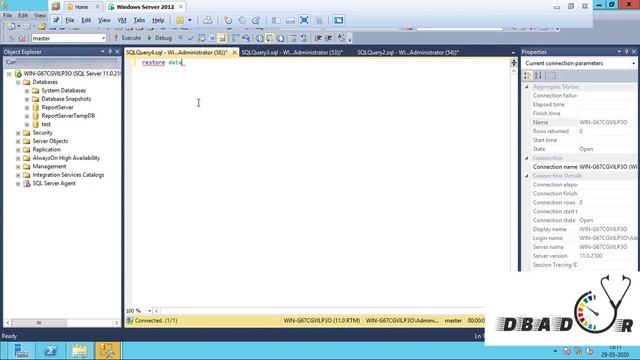Open PowerShell from the taskbar
Image resolution: width=640 pixels, height=360 pixels.
pyautogui.click(x=50, y=351)
